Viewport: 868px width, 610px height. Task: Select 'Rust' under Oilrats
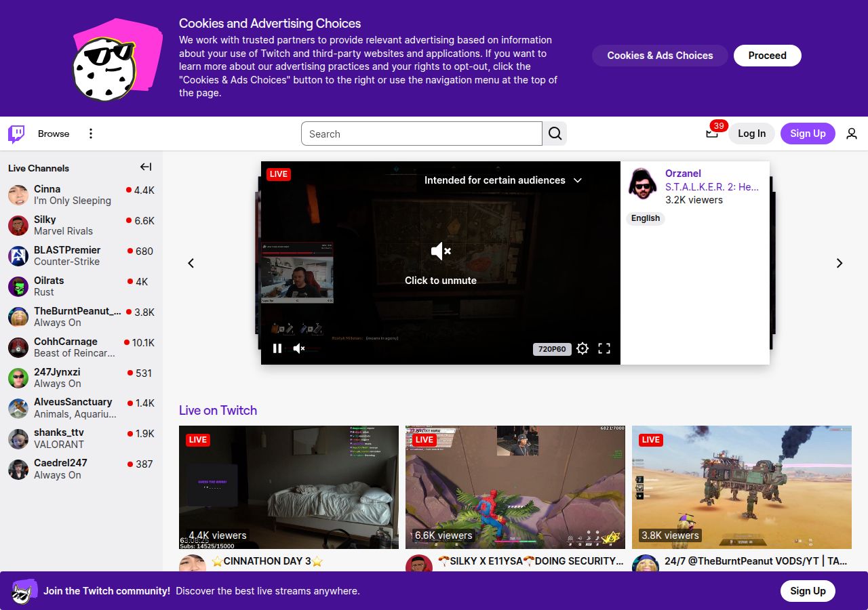44,292
